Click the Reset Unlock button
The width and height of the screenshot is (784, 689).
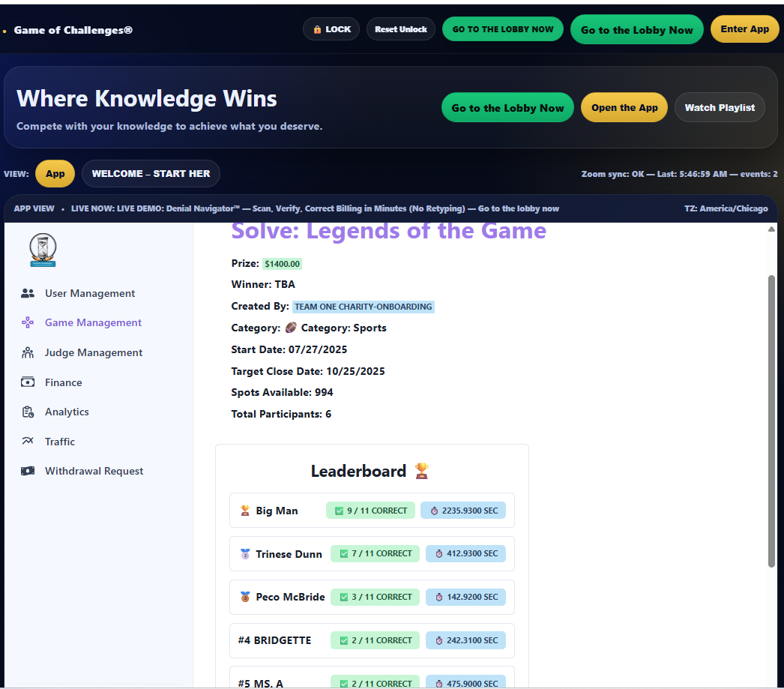point(400,29)
